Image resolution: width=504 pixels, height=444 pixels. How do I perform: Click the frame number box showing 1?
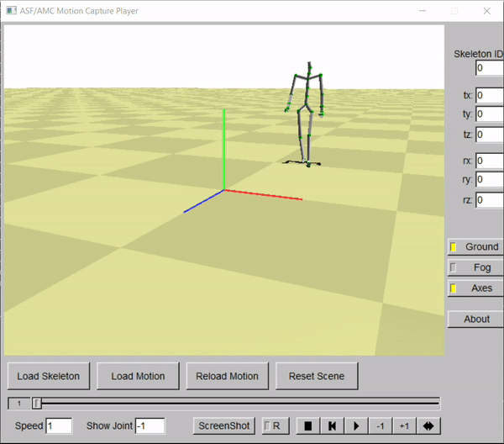(19, 403)
